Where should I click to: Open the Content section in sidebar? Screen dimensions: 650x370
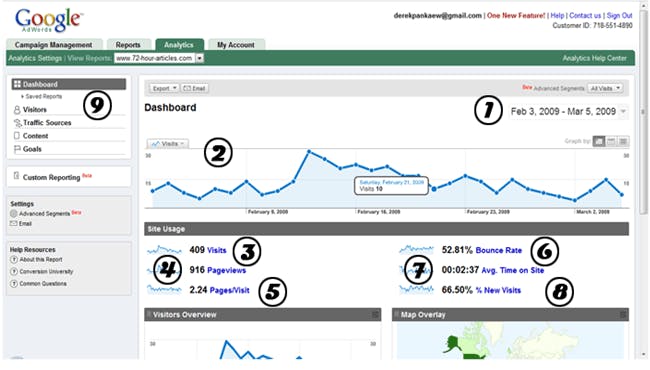(36, 136)
